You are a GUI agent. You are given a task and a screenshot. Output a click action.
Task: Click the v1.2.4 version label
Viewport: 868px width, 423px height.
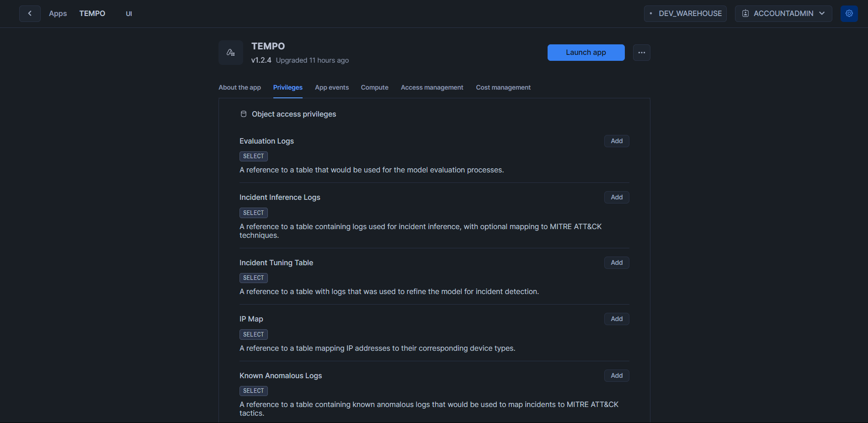pos(261,60)
